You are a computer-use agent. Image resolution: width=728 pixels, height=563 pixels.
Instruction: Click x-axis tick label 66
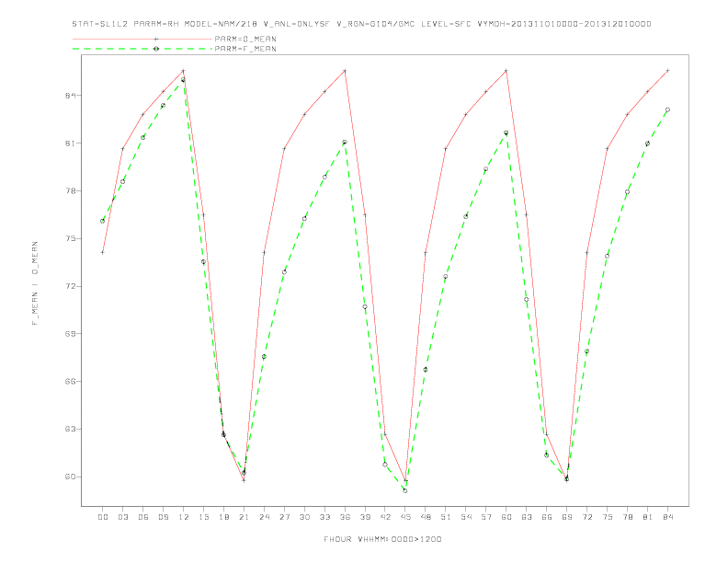click(x=547, y=517)
